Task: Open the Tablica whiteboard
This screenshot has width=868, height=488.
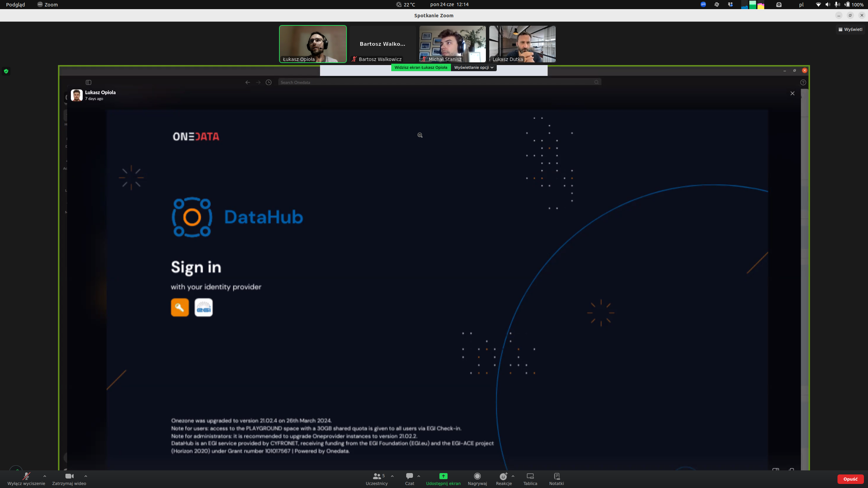Action: [x=530, y=478]
